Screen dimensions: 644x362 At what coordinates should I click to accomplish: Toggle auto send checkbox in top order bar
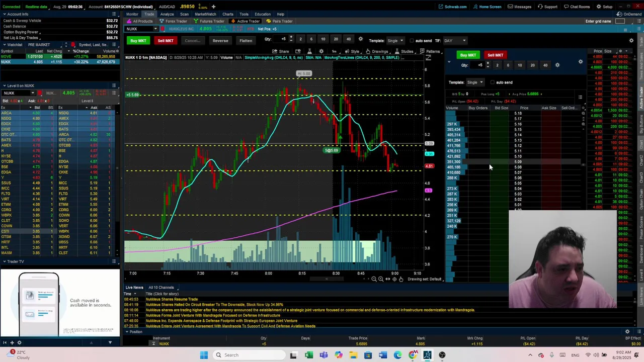412,41
